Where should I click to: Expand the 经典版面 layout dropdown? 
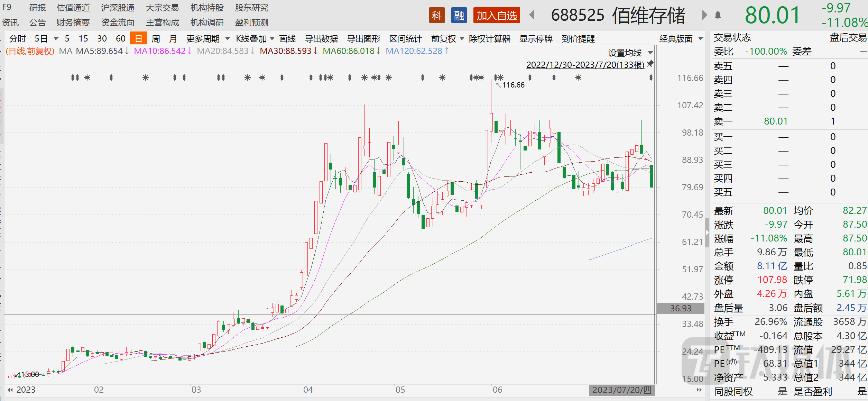pos(701,38)
